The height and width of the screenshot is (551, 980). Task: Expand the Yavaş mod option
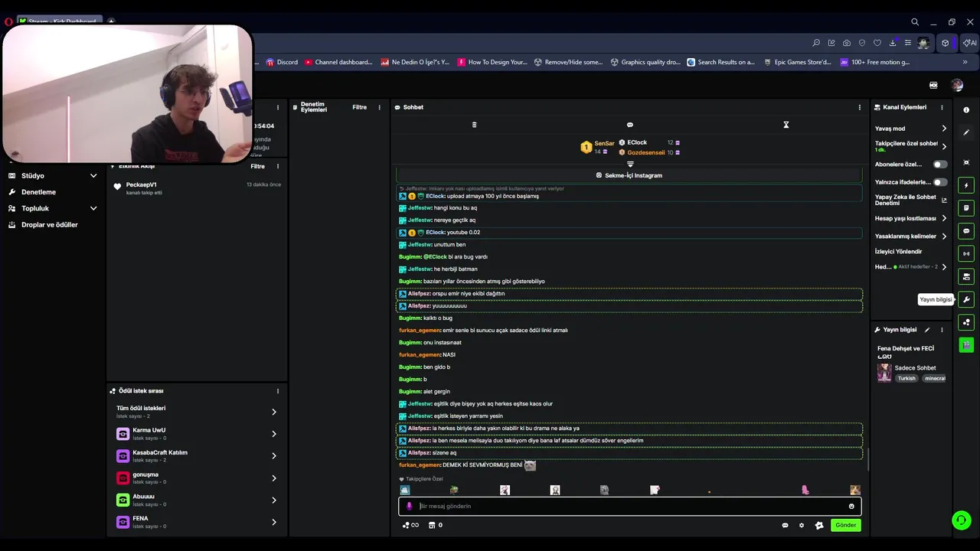(911, 129)
